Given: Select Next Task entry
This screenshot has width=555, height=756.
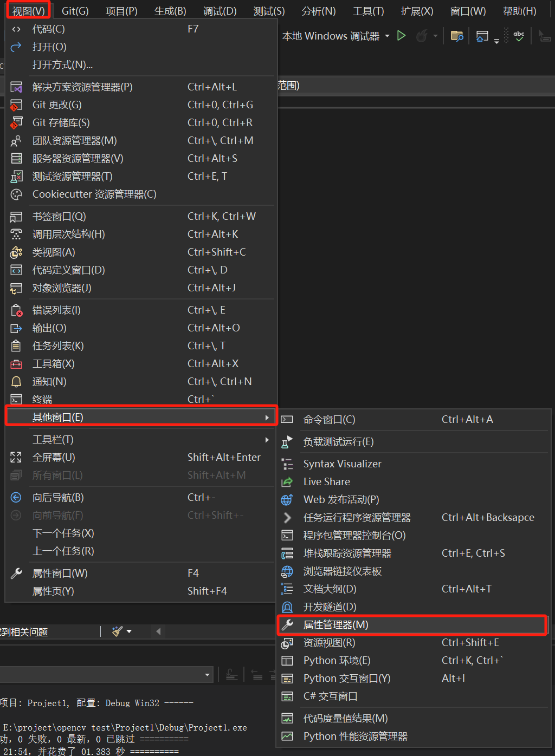Looking at the screenshot, I should 141,533.
